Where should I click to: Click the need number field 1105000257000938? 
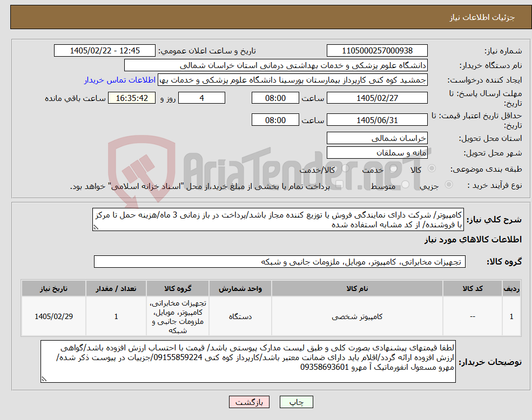[x=377, y=51]
